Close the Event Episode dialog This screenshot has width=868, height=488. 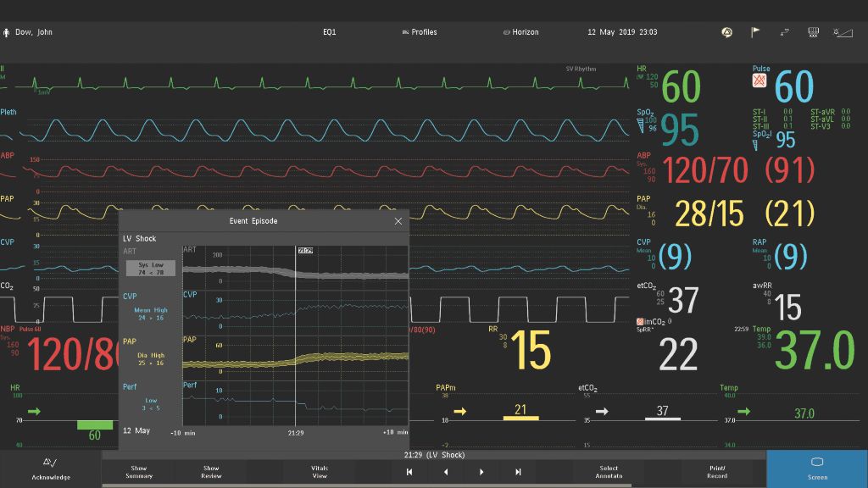pyautogui.click(x=398, y=221)
